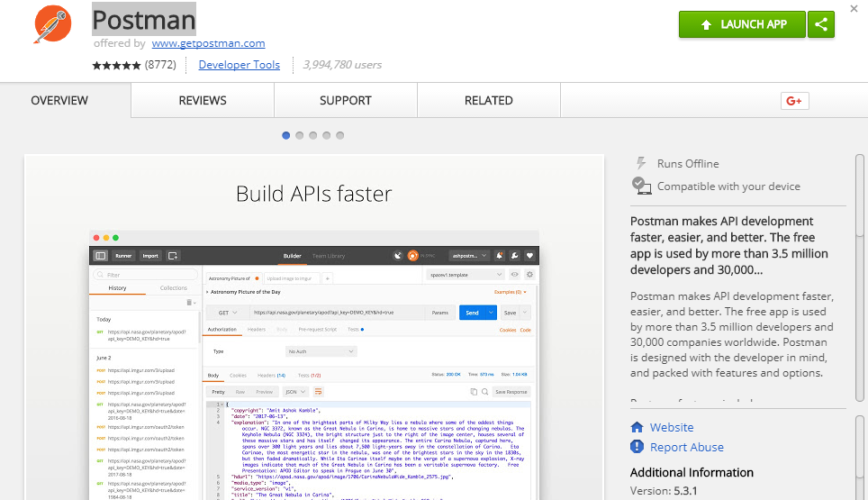Click the green LAUNCH APP button

pyautogui.click(x=742, y=24)
